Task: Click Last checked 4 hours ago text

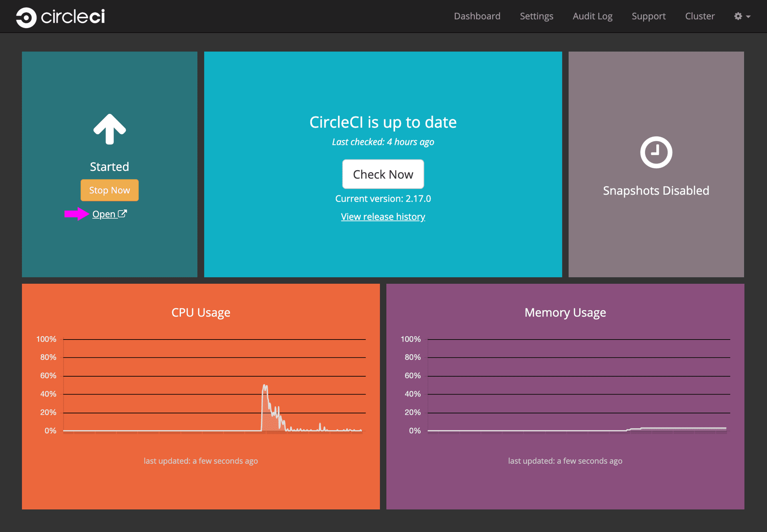Action: click(x=383, y=142)
